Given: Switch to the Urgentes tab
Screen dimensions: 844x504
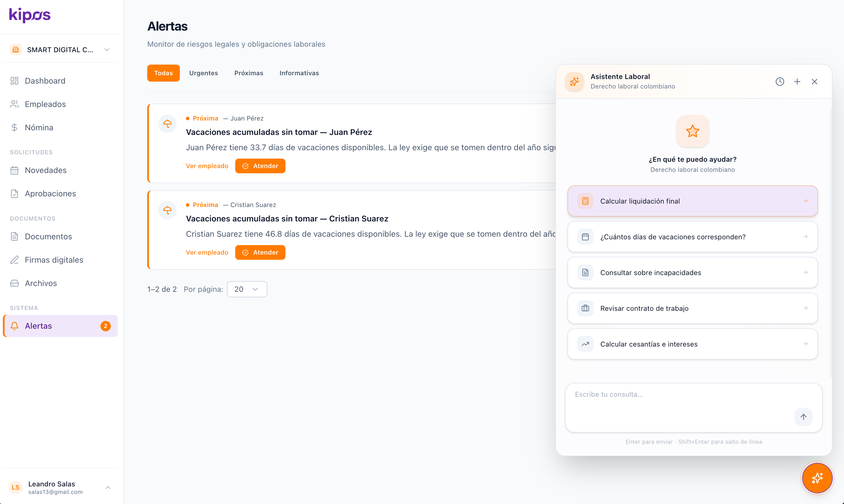Looking at the screenshot, I should (203, 73).
